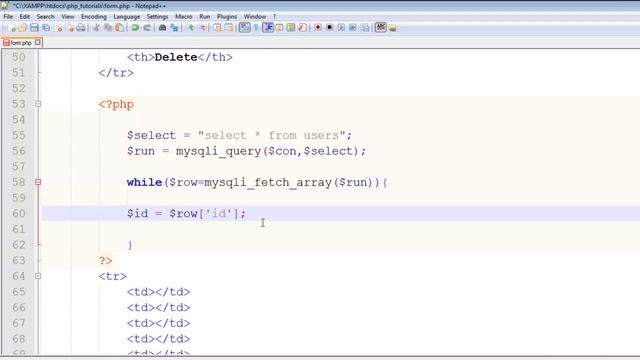Click the Zoom In toolbar icon
Viewport: 640px width, 360px height.
[x=190, y=28]
